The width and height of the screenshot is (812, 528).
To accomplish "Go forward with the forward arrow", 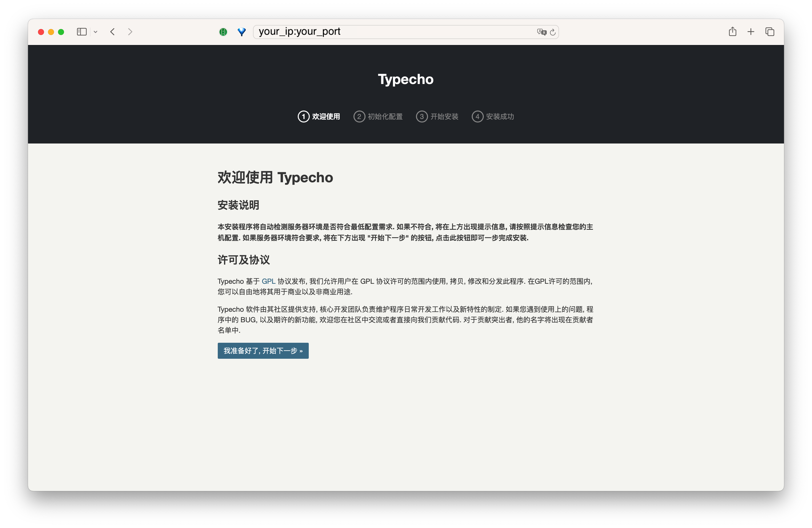I will 130,32.
